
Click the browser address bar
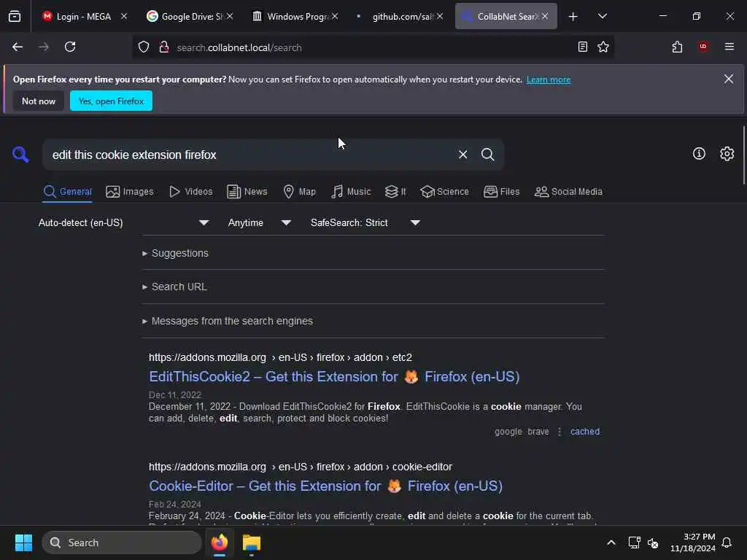click(371, 47)
